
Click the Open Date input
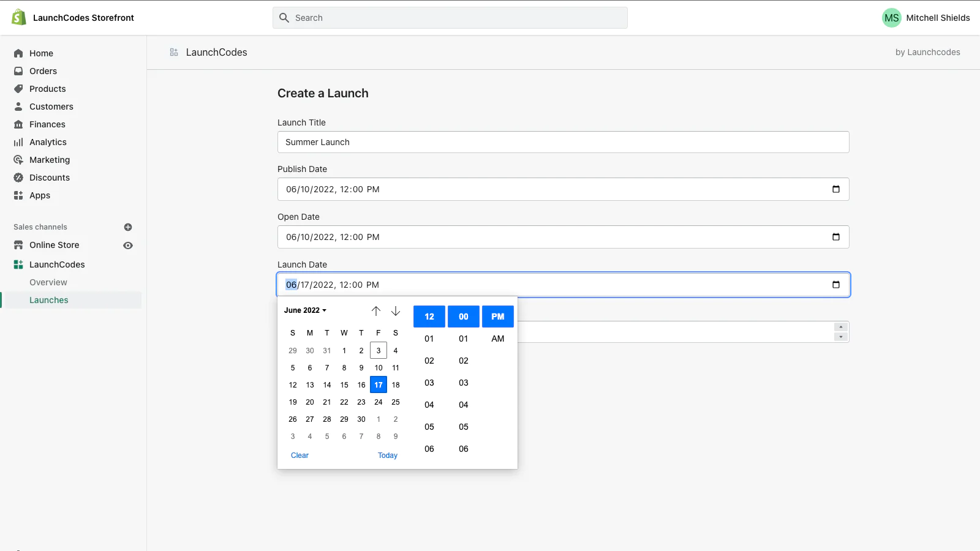[x=563, y=237]
